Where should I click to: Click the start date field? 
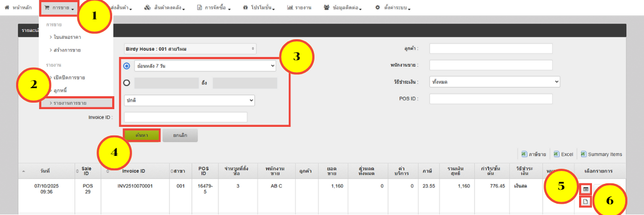pyautogui.click(x=166, y=83)
